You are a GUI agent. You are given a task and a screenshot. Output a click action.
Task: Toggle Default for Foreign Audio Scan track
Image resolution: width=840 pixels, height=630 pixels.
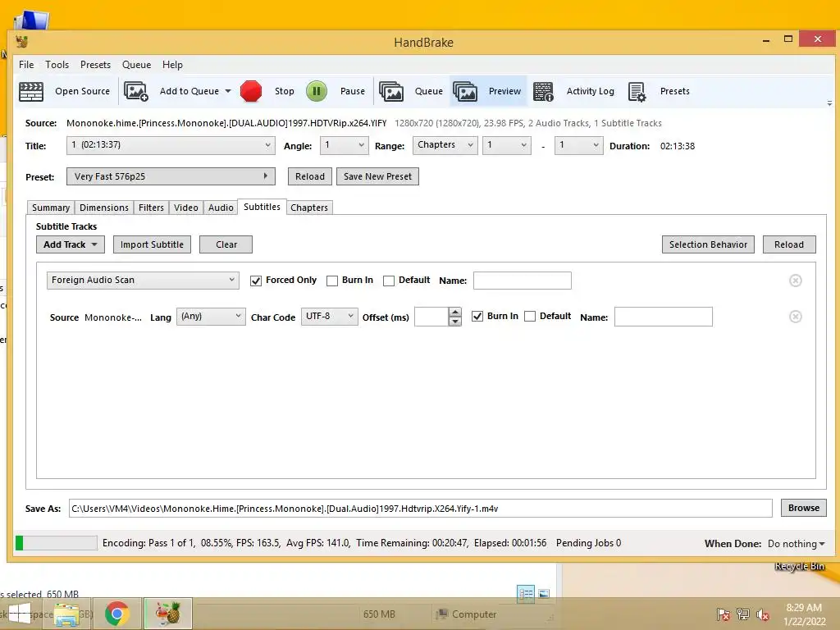(x=389, y=281)
